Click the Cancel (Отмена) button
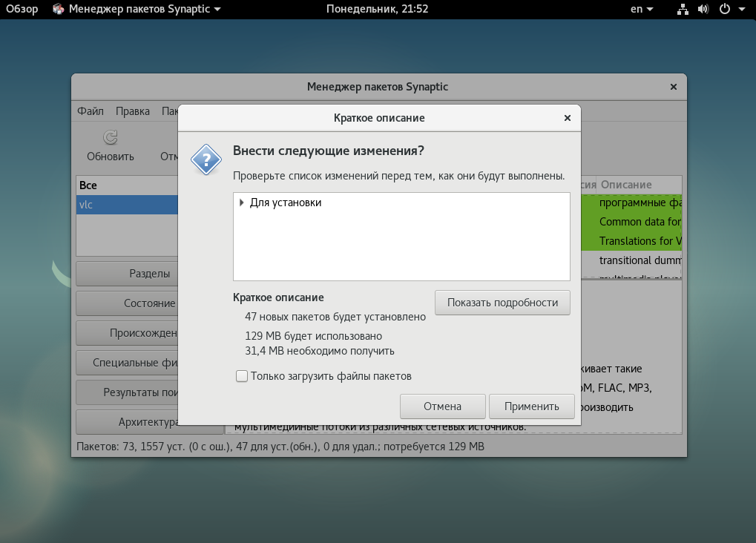This screenshot has width=756, height=543. point(442,407)
